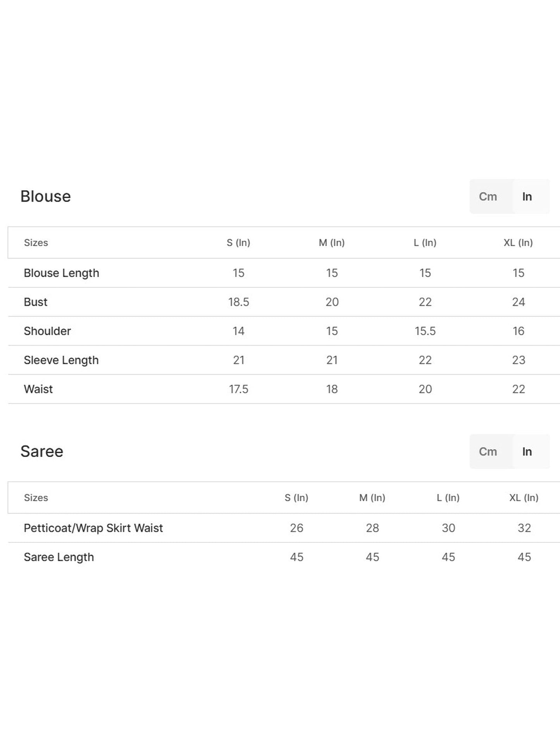Screen dimensions: 560x747
Task: Click the Waist row label
Action: (x=38, y=389)
